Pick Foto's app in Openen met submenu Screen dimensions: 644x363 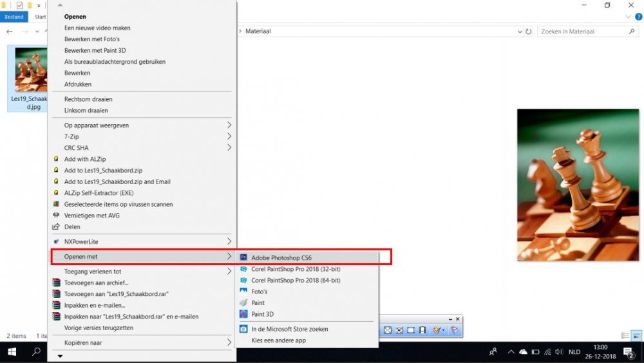pos(260,292)
